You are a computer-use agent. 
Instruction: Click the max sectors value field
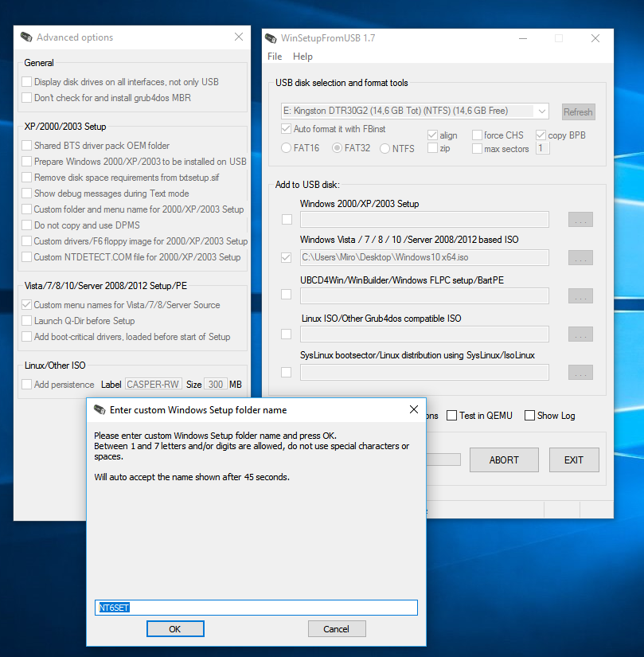[x=542, y=148]
